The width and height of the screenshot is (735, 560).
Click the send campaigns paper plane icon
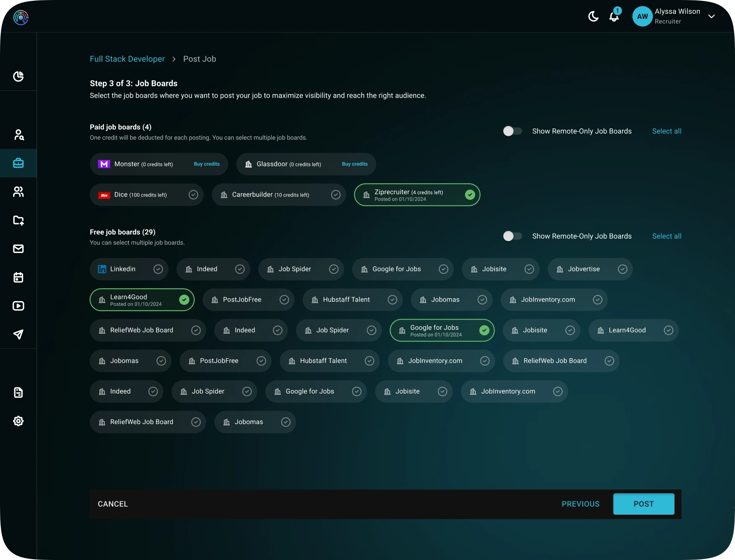[18, 334]
